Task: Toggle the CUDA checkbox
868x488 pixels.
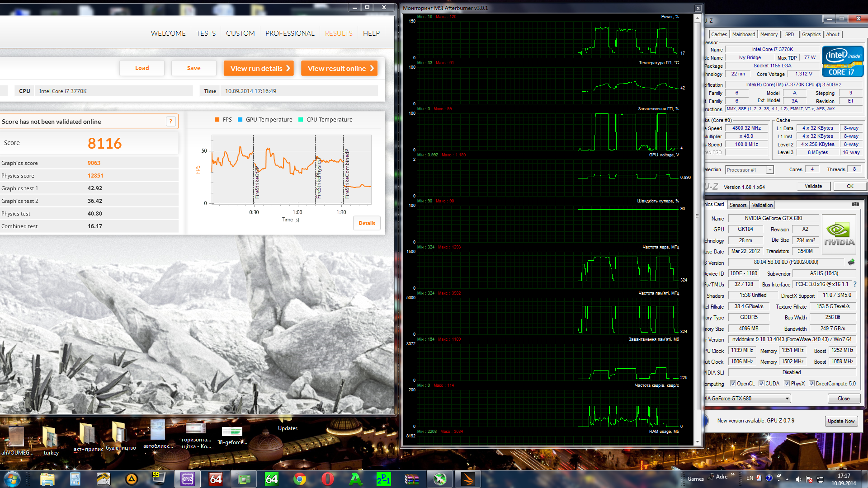Action: (762, 384)
